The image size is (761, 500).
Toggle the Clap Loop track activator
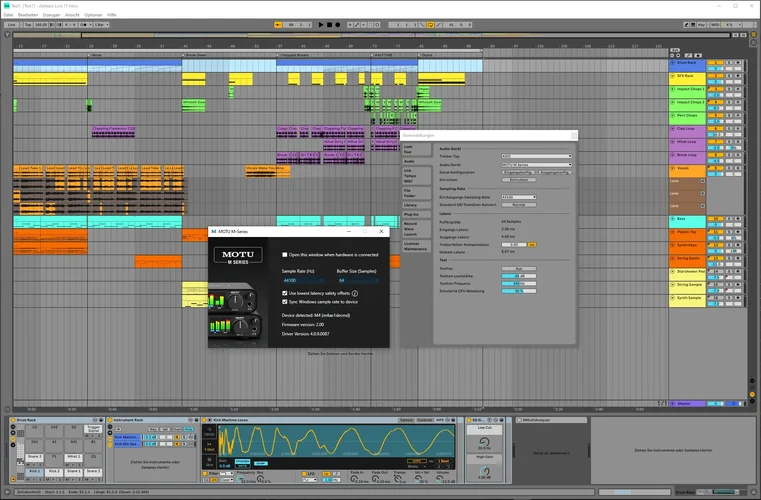pos(714,129)
